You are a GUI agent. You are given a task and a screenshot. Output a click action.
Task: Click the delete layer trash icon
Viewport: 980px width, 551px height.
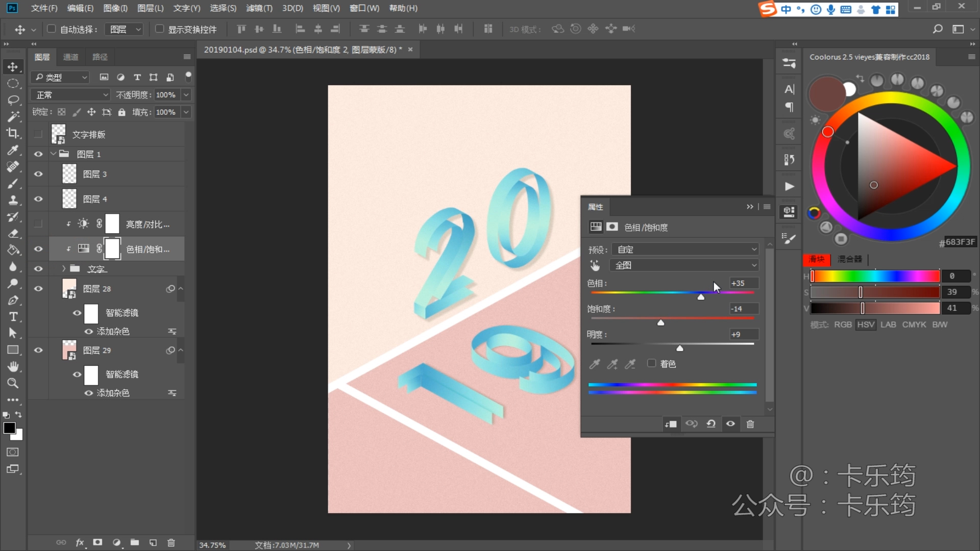[x=171, y=542]
